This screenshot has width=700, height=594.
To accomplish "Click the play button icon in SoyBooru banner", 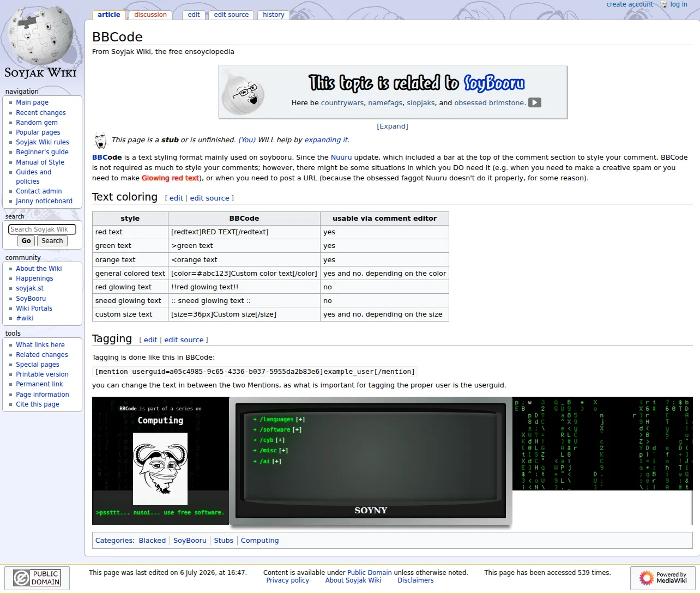I will pos(535,102).
